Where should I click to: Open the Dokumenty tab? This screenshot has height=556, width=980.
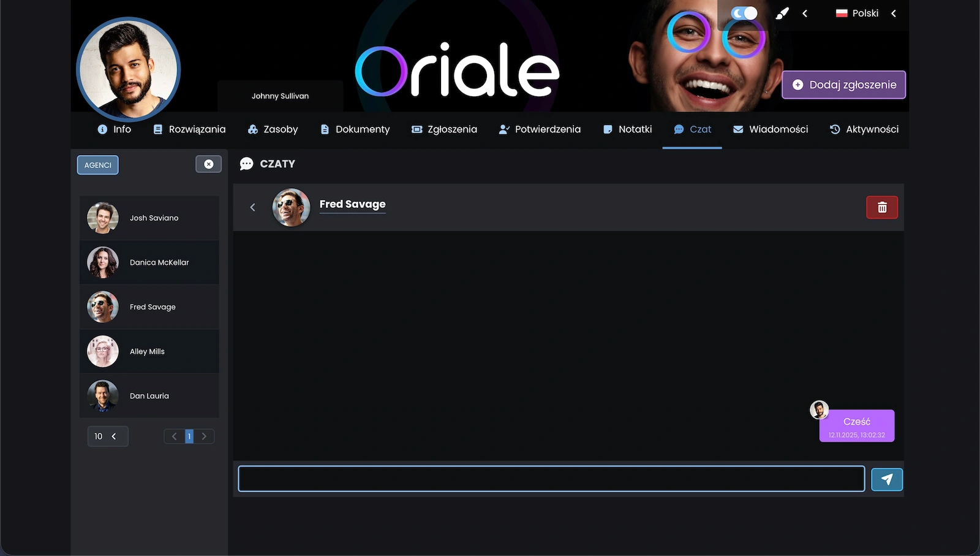(x=355, y=129)
